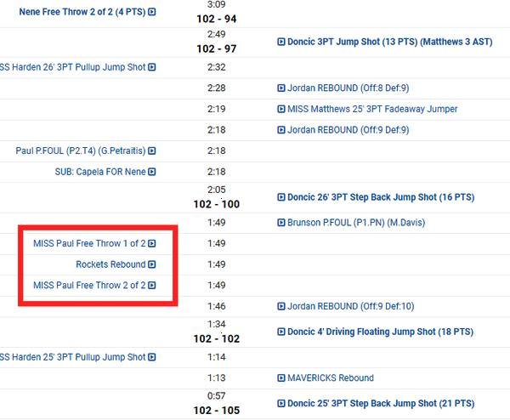Click the 2:05 game clock time
Screen dimensions: 510x420
coord(217,190)
